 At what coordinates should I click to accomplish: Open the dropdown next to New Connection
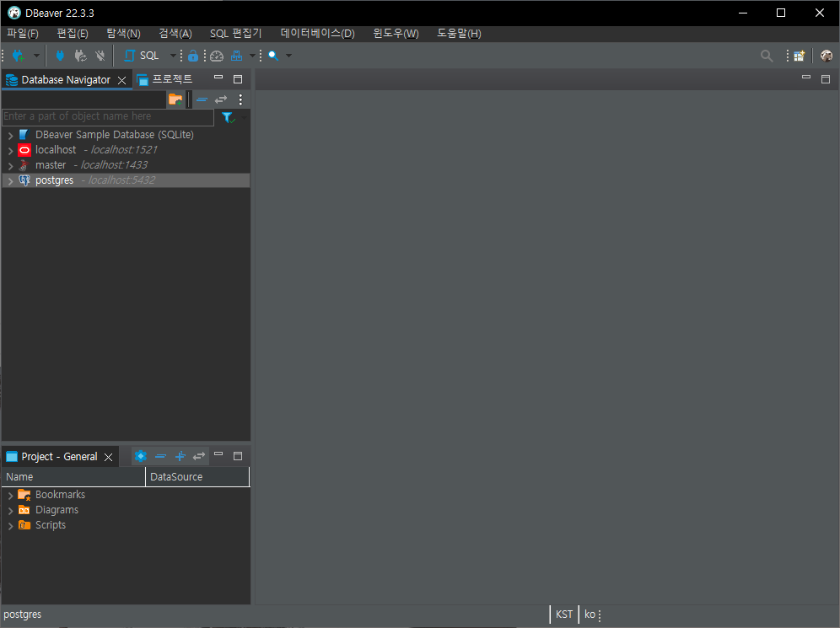coord(36,56)
